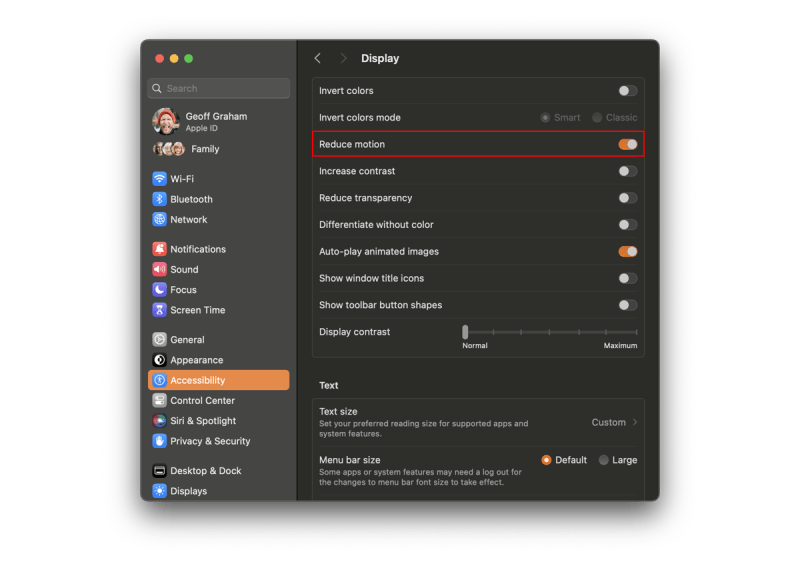Toggle Differentiate without color switch
The width and height of the screenshot is (800, 564).
628,225
